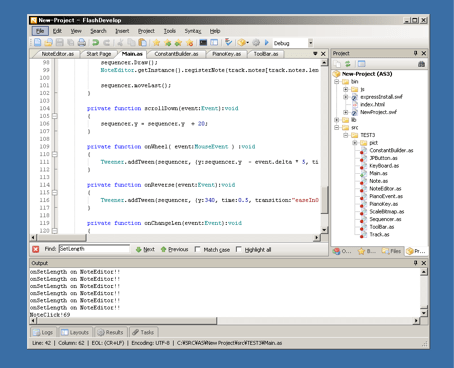Switch to the Start Page tab
The height and width of the screenshot is (368, 454).
99,54
